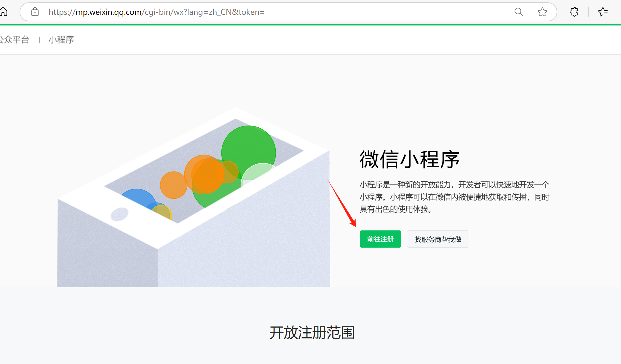
Task: Go to 公众平台 in the header
Action: pyautogui.click(x=15, y=39)
